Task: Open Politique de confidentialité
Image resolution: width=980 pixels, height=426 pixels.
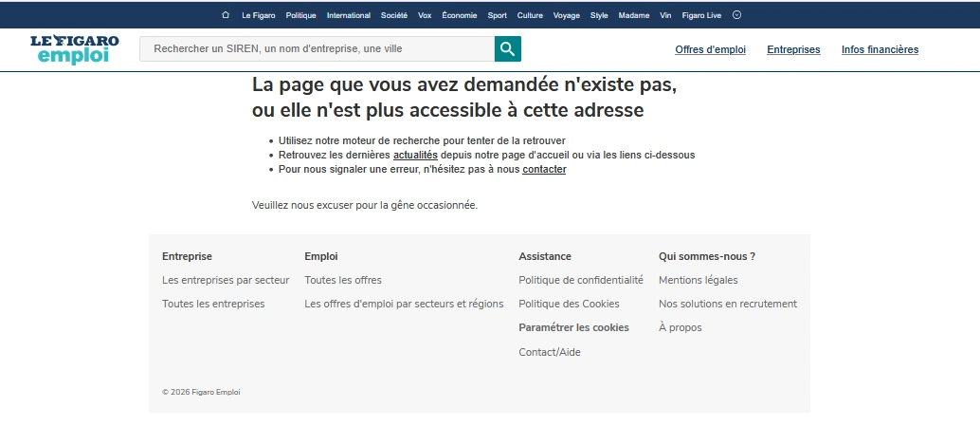Action: [x=581, y=280]
